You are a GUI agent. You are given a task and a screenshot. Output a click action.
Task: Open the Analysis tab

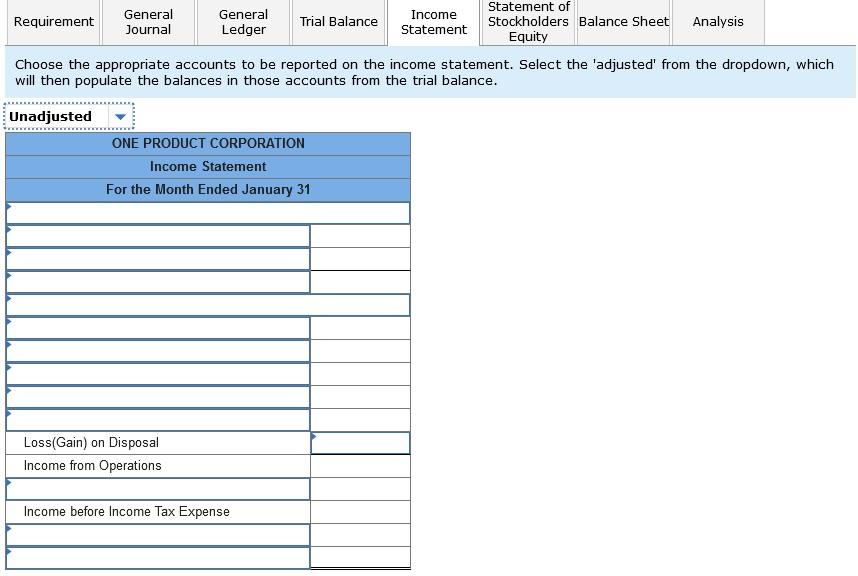tap(716, 22)
